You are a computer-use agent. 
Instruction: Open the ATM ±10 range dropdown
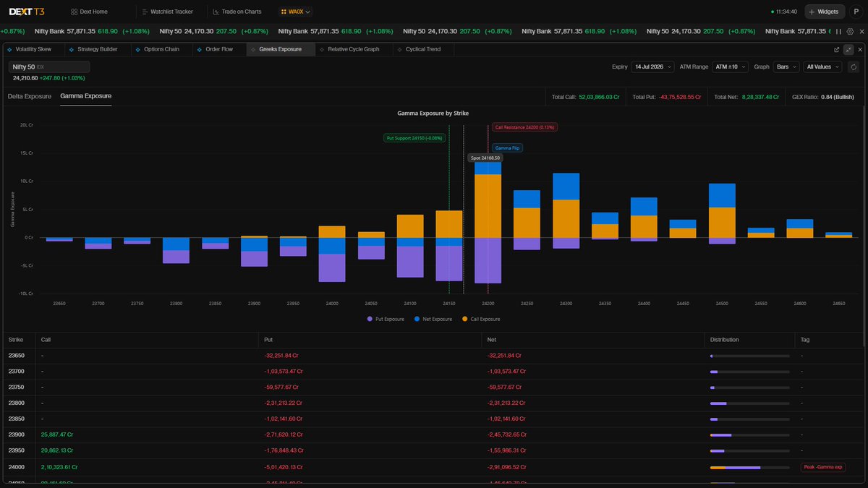pyautogui.click(x=730, y=67)
